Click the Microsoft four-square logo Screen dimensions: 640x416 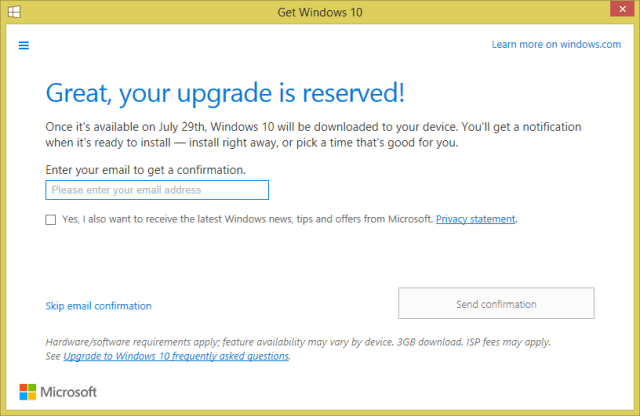(28, 391)
